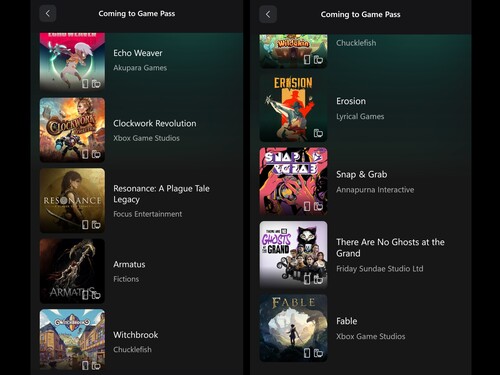The image size is (500, 375).
Task: Open the Erosion cover art
Action: [x=293, y=108]
